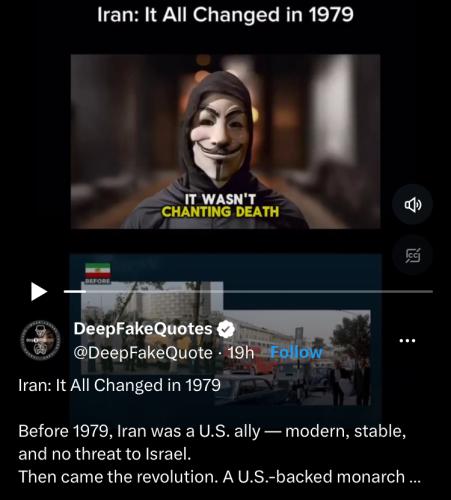Seek along the video progress bar

click(248, 292)
